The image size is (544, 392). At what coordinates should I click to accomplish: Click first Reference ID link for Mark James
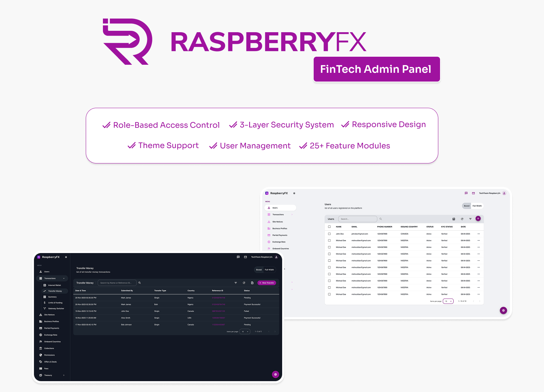tap(218, 298)
